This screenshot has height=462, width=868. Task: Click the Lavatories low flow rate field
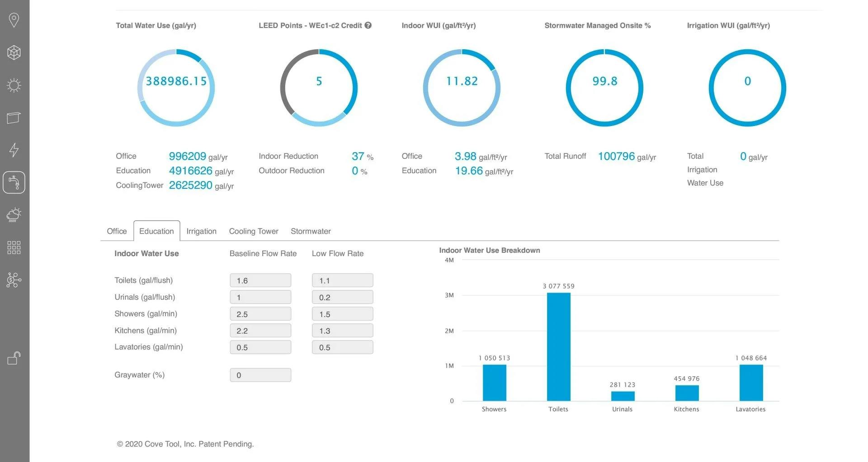[x=343, y=347]
